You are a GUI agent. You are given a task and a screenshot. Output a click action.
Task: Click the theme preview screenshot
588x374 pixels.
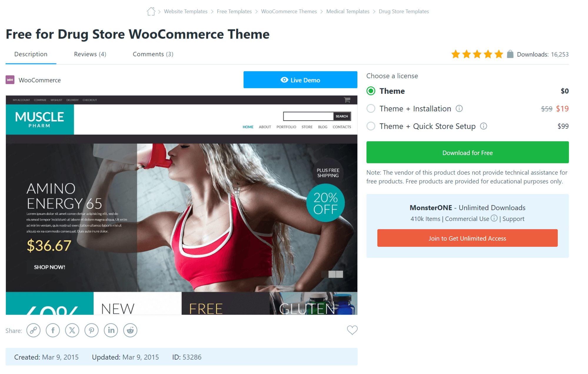(x=181, y=205)
